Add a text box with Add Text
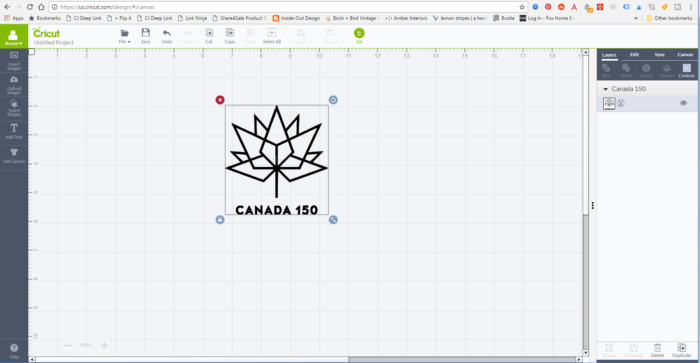700x363 pixels. point(14,131)
